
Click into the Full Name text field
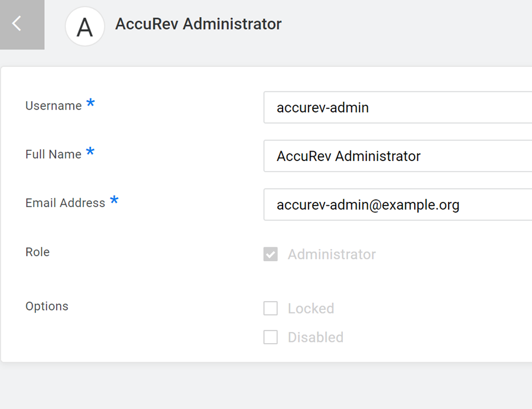click(x=398, y=156)
